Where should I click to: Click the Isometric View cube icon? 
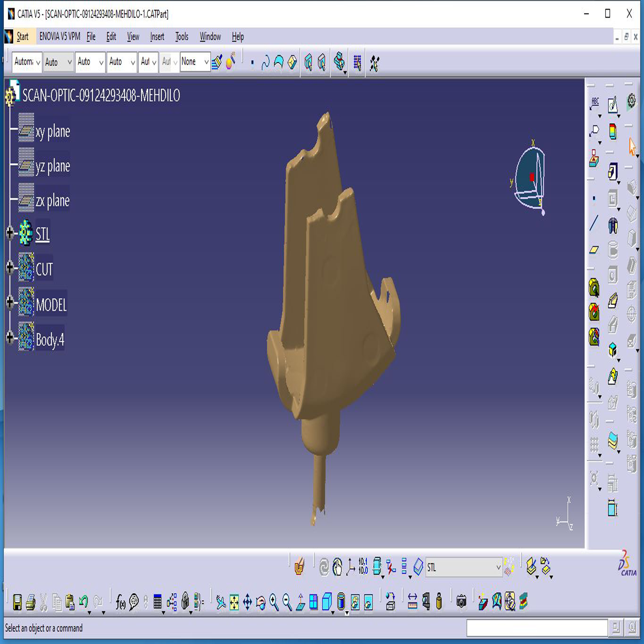pyautogui.click(x=327, y=602)
